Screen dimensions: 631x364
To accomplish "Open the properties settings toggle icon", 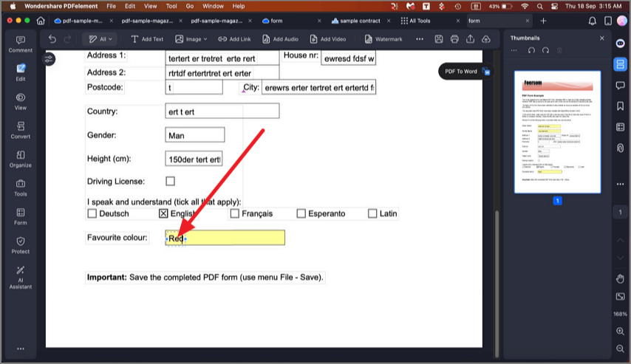I will pos(49,60).
